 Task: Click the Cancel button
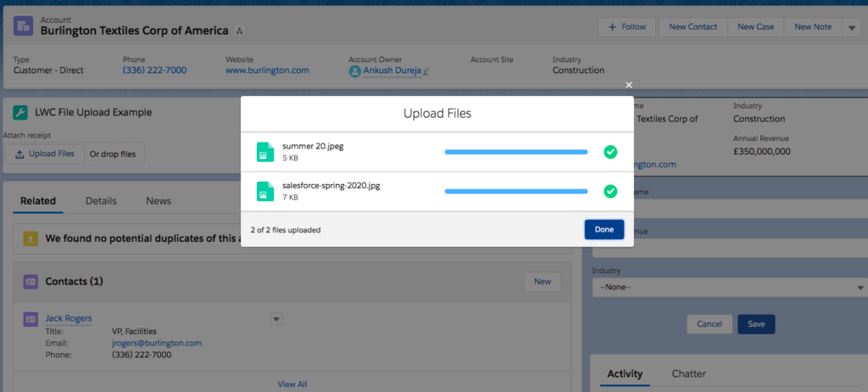pos(709,324)
